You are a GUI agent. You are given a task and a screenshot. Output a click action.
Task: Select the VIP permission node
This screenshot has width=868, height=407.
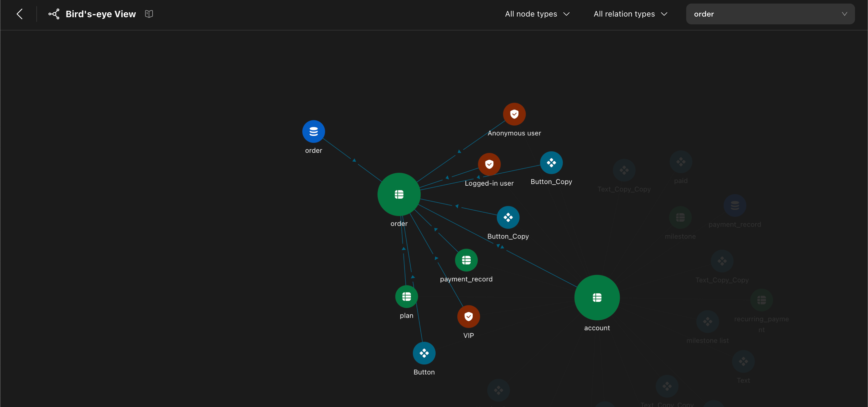point(468,316)
